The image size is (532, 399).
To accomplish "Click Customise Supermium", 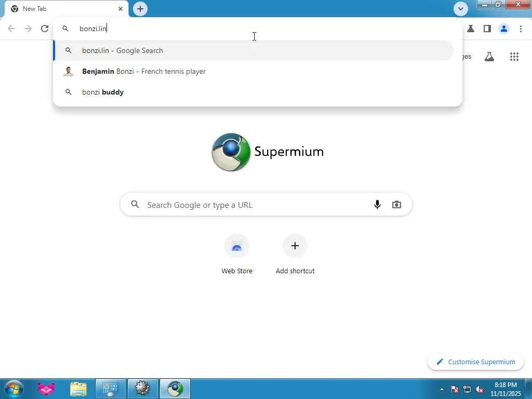I will (x=476, y=362).
